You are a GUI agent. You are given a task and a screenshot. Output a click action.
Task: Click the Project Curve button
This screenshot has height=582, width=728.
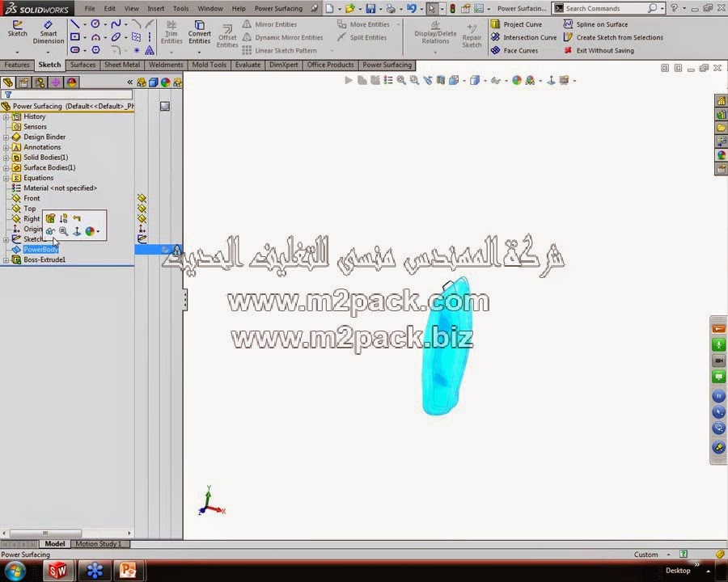pyautogui.click(x=517, y=24)
